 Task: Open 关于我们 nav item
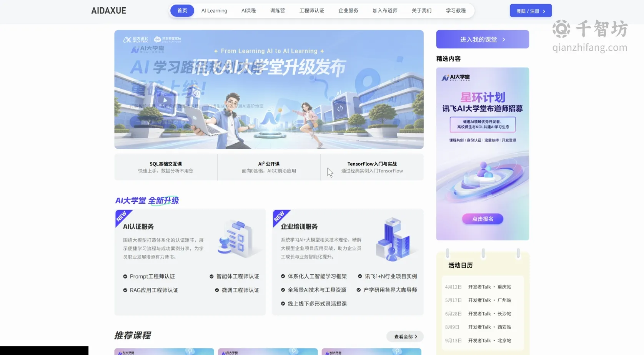[422, 11]
